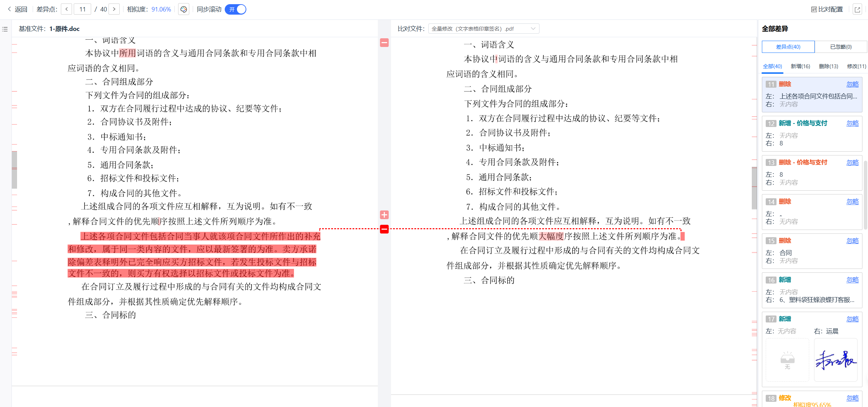
Task: Go to previous difference point arrow
Action: (66, 9)
